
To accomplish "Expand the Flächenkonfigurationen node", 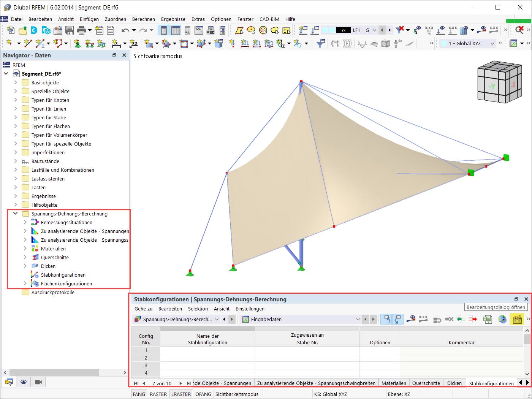I will [x=25, y=283].
